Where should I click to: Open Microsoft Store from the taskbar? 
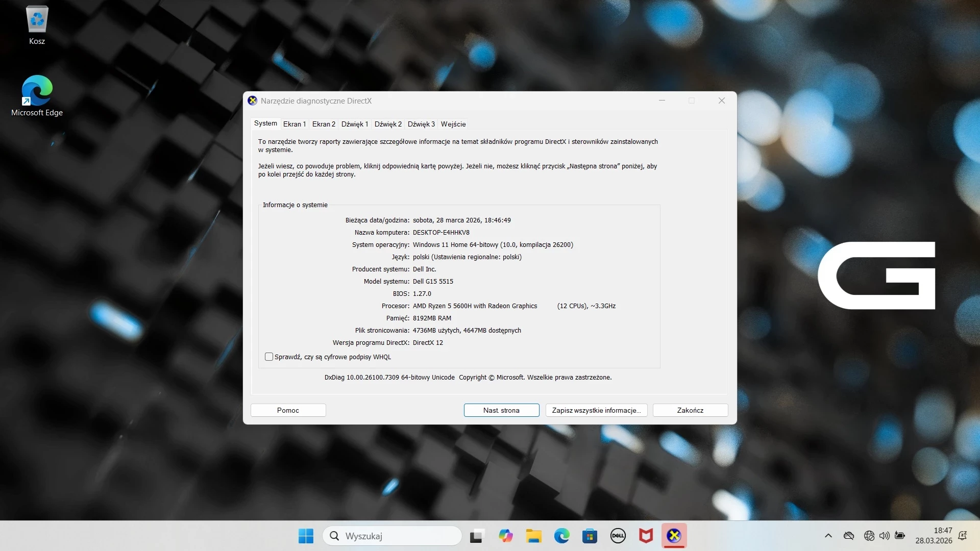tap(590, 536)
